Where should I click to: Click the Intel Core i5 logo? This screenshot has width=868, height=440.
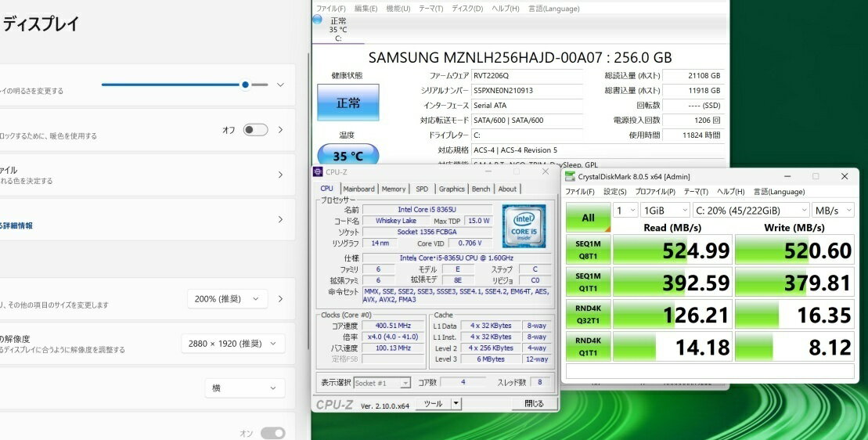[x=523, y=225]
